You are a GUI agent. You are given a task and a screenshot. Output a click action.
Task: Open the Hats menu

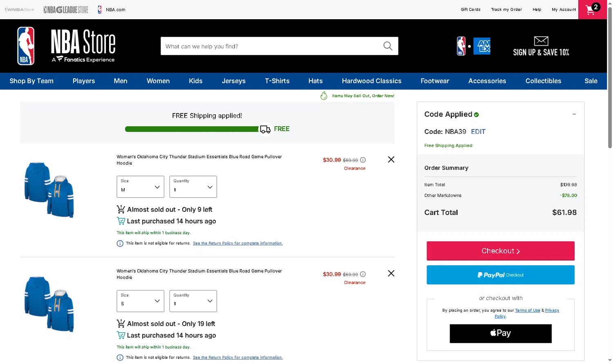315,81
